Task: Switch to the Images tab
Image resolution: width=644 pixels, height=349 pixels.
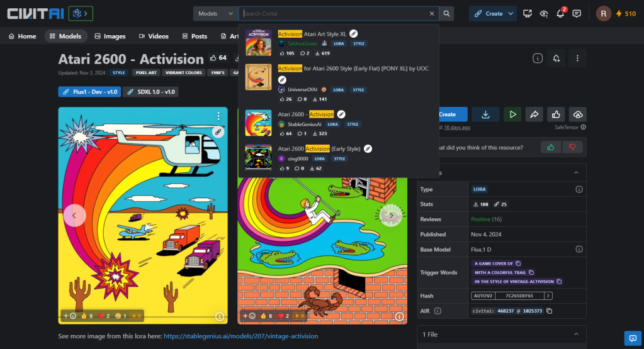Action: (110, 36)
